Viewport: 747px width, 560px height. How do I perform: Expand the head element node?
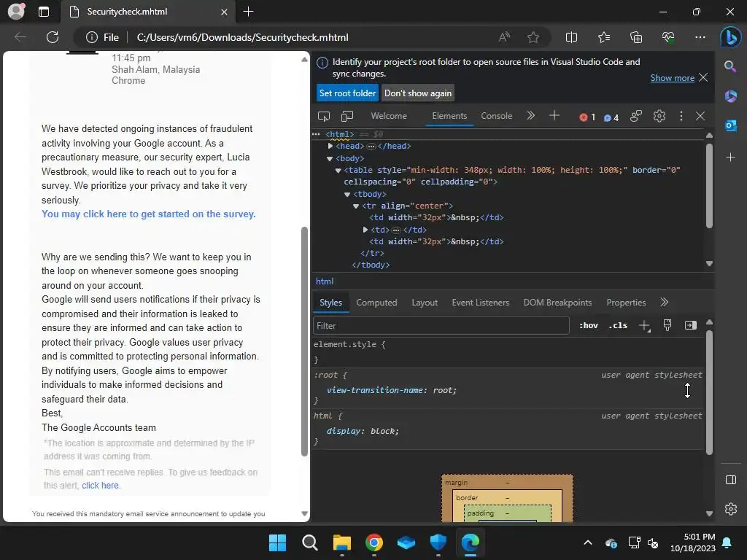(330, 146)
